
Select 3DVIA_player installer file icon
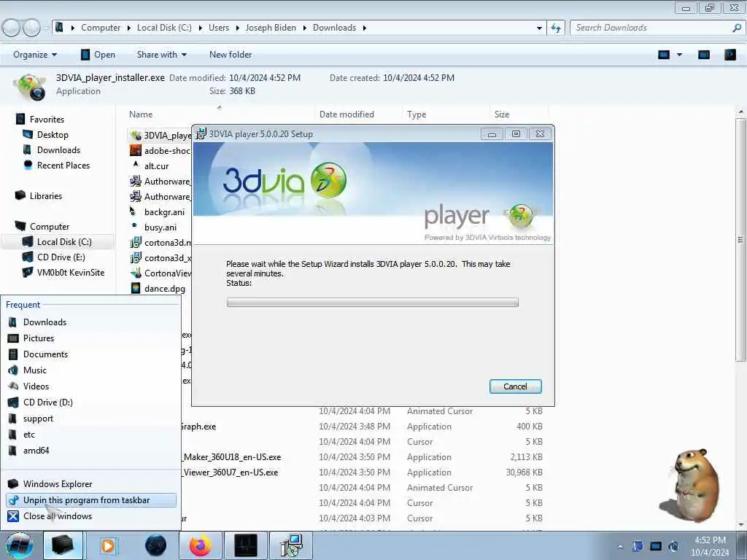[136, 136]
